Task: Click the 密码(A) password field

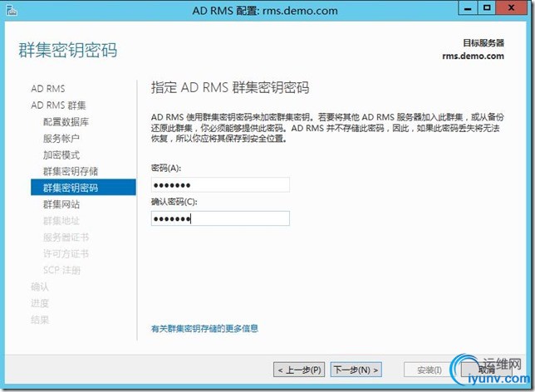Action: (220, 185)
